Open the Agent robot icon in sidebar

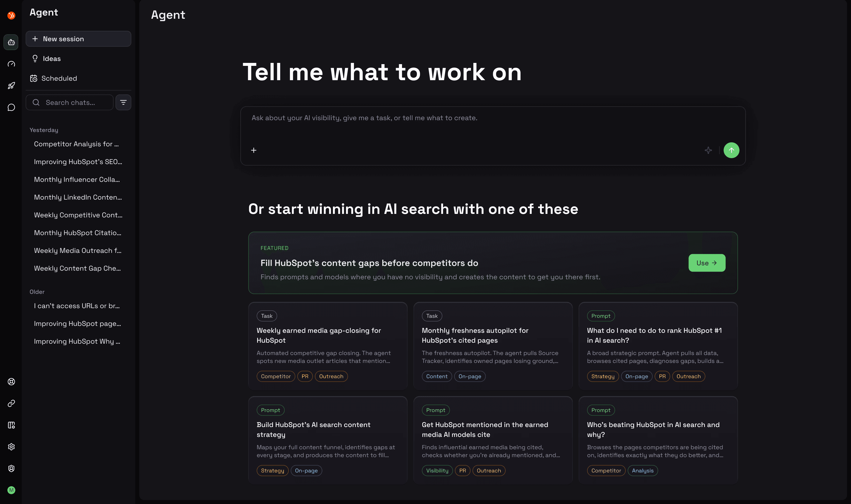(11, 42)
